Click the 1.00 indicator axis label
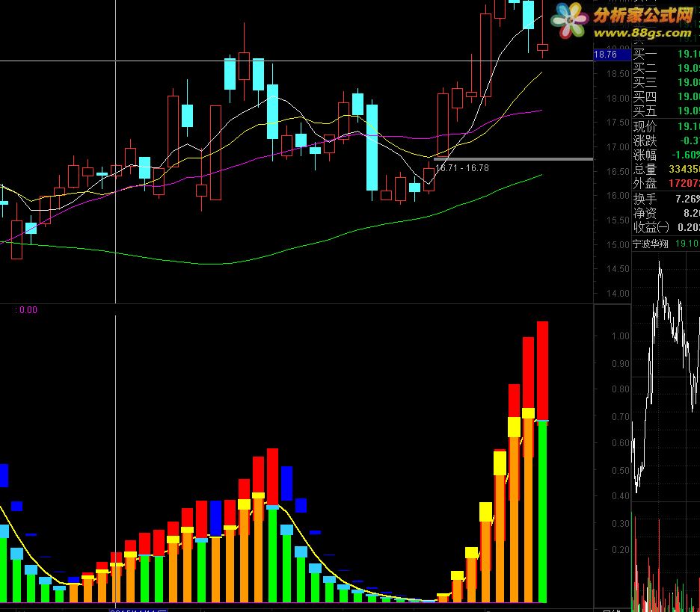Viewport: 700px width, 612px height. click(x=621, y=336)
